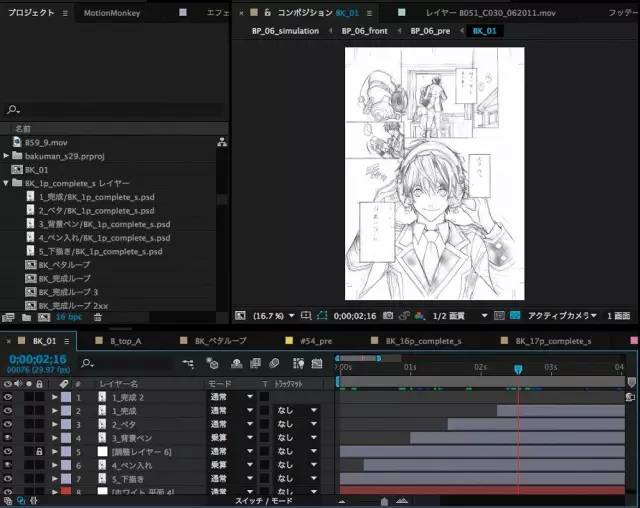Open the プロジェクト panel menu icon
The image size is (640, 508).
click(x=65, y=13)
